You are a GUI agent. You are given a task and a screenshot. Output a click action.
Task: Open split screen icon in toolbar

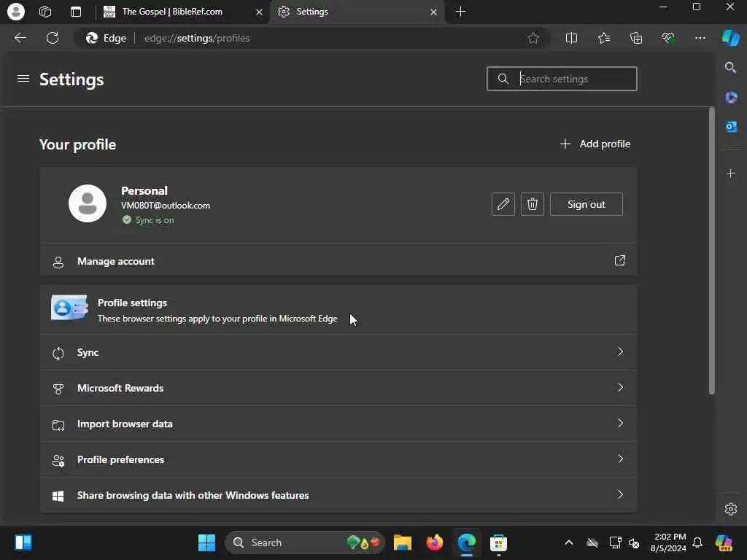click(571, 38)
